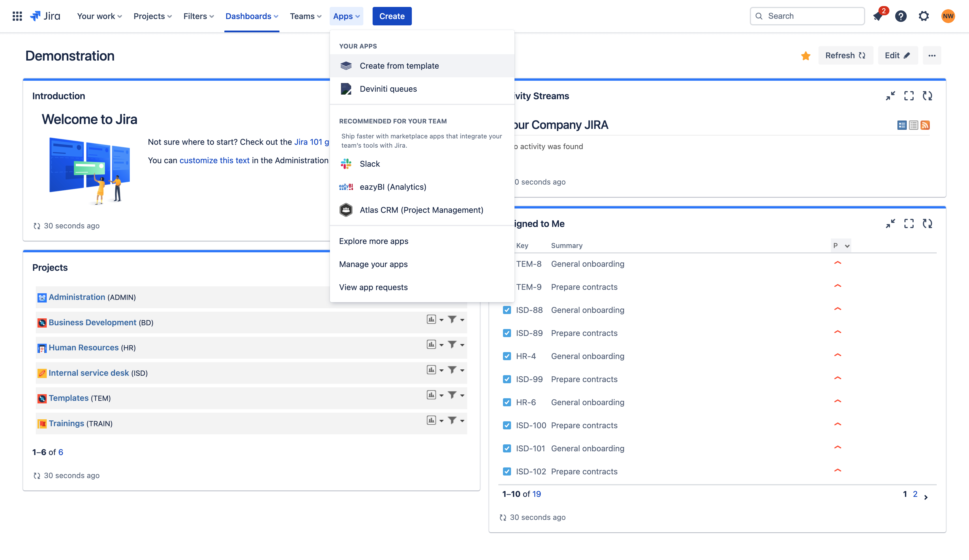The height and width of the screenshot is (560, 969).
Task: Click the Edit dashboard button
Action: click(897, 56)
